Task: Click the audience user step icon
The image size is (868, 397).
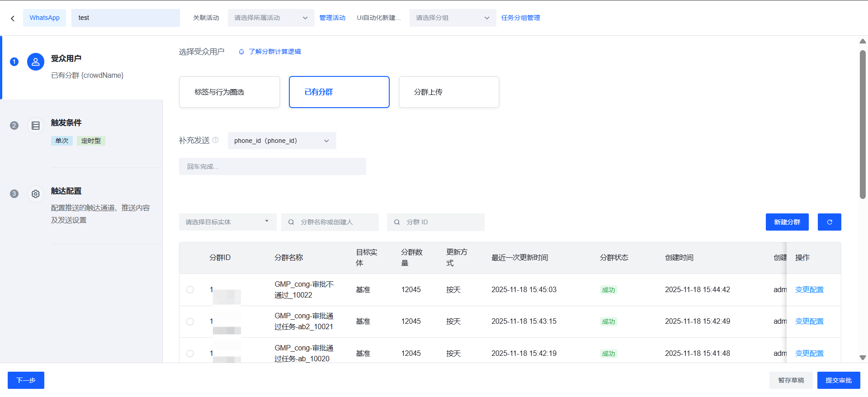Action: point(36,62)
